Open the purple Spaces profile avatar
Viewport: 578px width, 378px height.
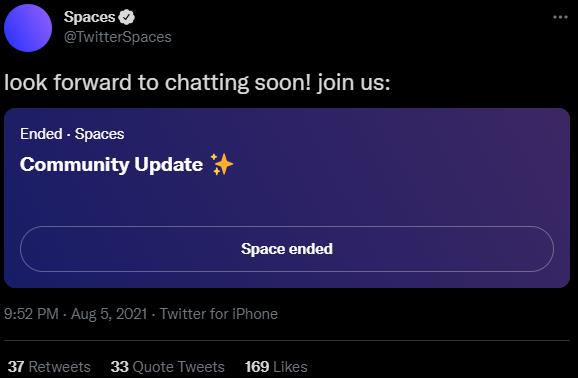click(x=28, y=28)
